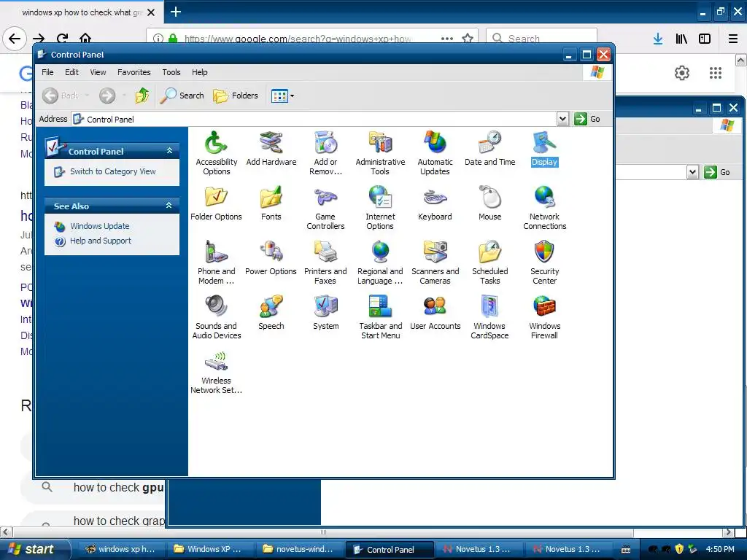Open Network Connections icon

[x=544, y=208]
